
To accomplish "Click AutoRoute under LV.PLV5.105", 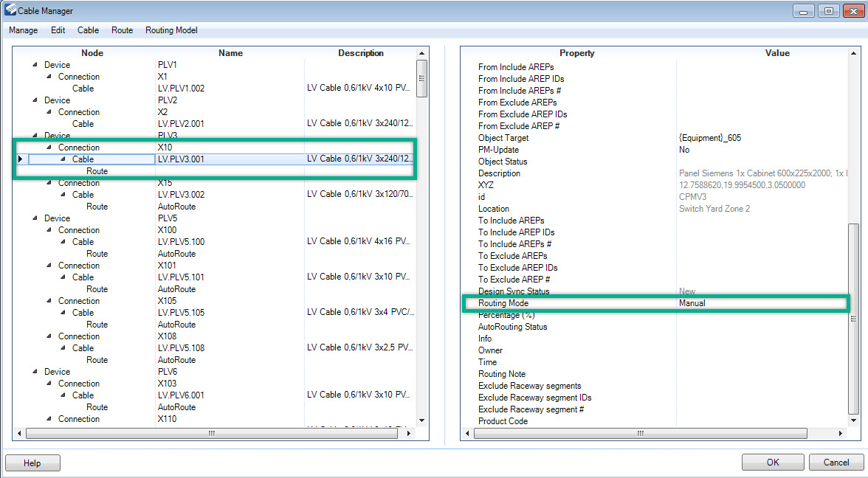I will tap(176, 325).
